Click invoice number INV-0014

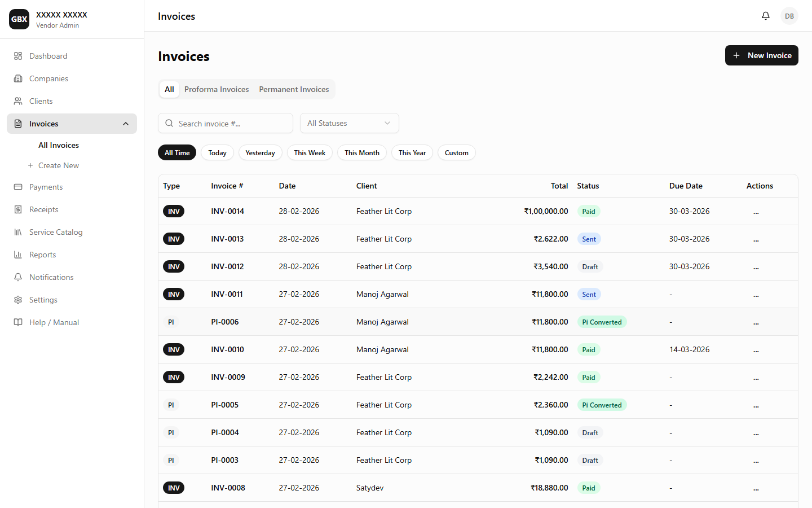tap(227, 211)
